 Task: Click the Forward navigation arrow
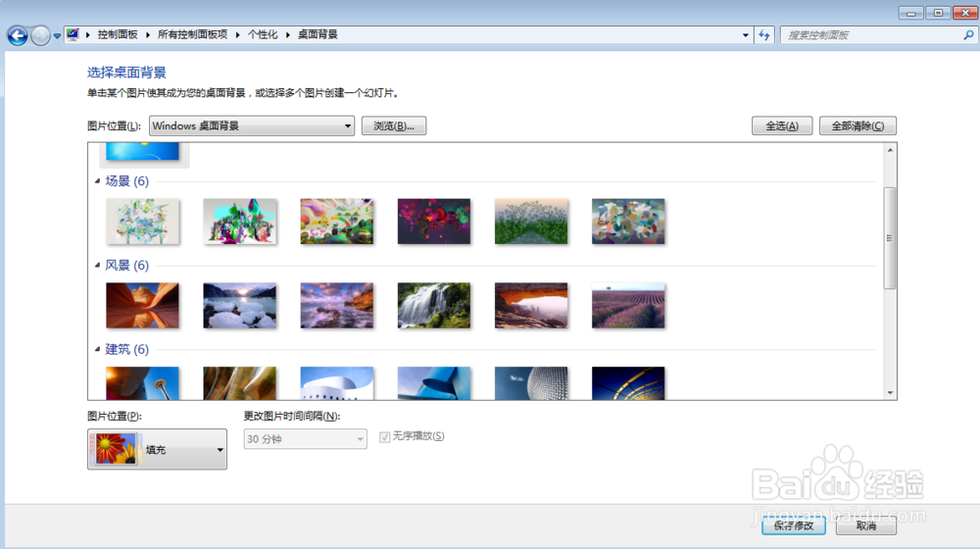[40, 35]
